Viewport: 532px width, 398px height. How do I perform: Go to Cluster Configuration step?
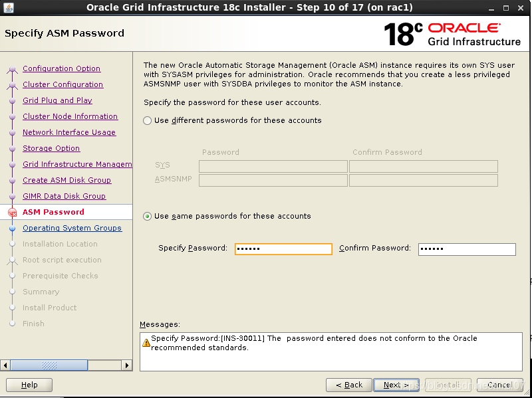[x=63, y=84]
